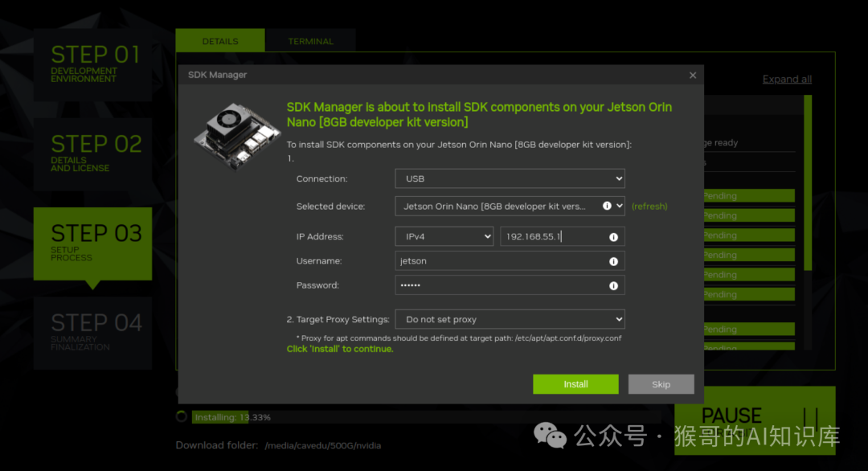Click the Installing 13.33% progress bar
Image resolution: width=868 pixels, height=471 pixels.
426,417
